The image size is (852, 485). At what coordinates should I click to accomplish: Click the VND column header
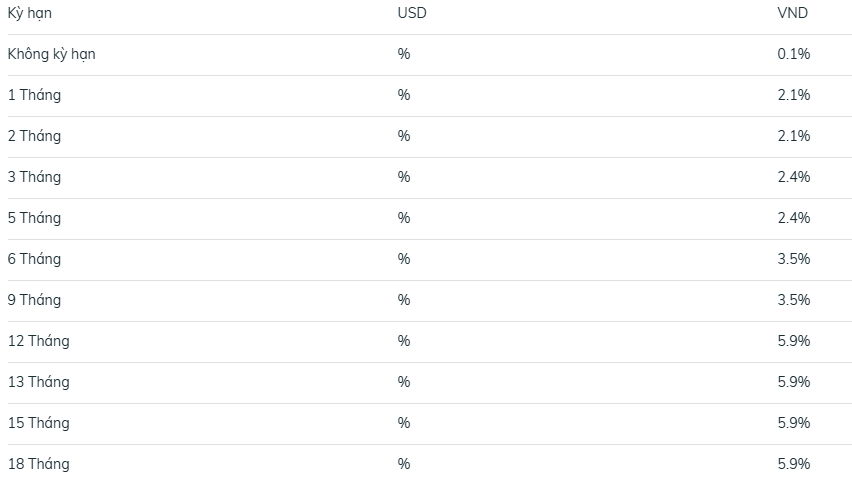792,13
